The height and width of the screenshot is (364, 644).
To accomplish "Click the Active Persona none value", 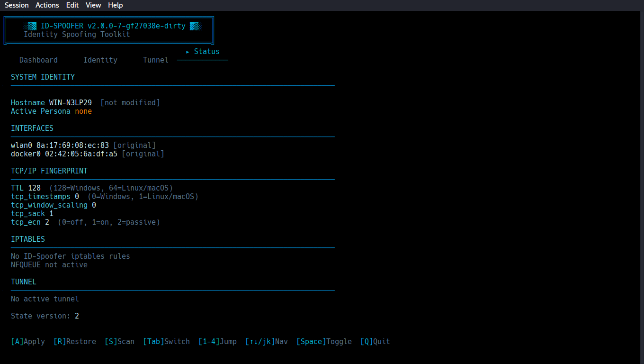I will 83,111.
